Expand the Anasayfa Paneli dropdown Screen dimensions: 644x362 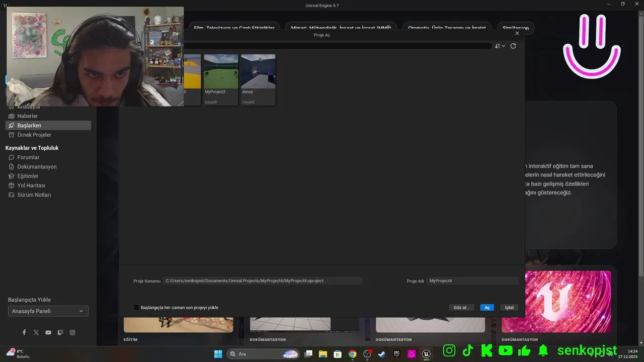[48, 311]
